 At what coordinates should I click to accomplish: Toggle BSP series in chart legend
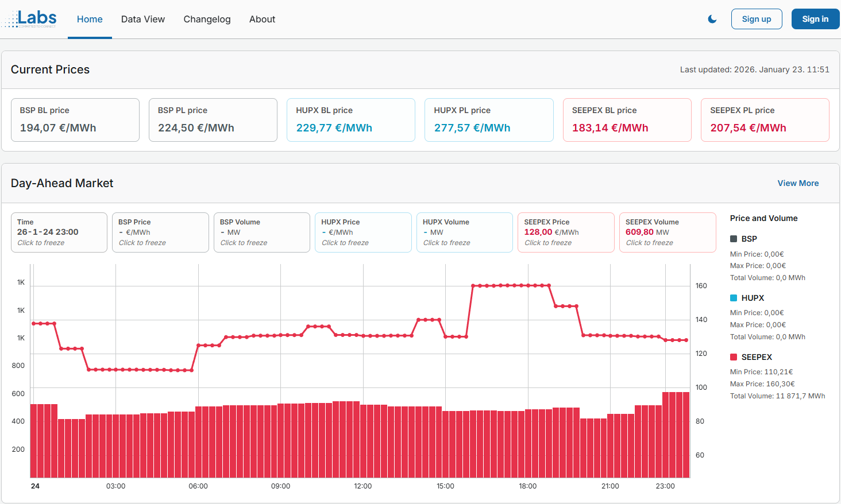coord(749,239)
